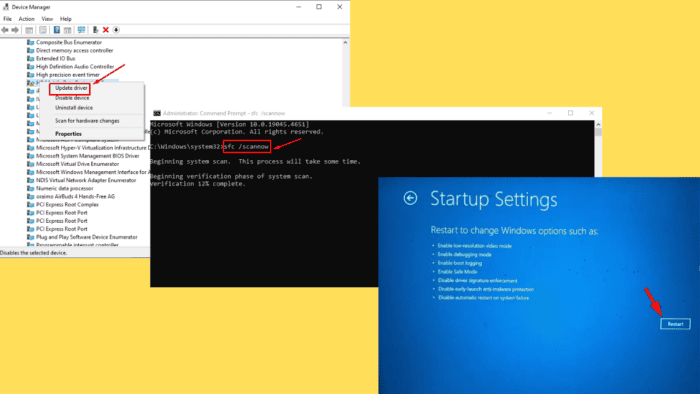Screen dimensions: 700x394
Task: Click the Update device driver toolbar icon
Action: pos(95,30)
